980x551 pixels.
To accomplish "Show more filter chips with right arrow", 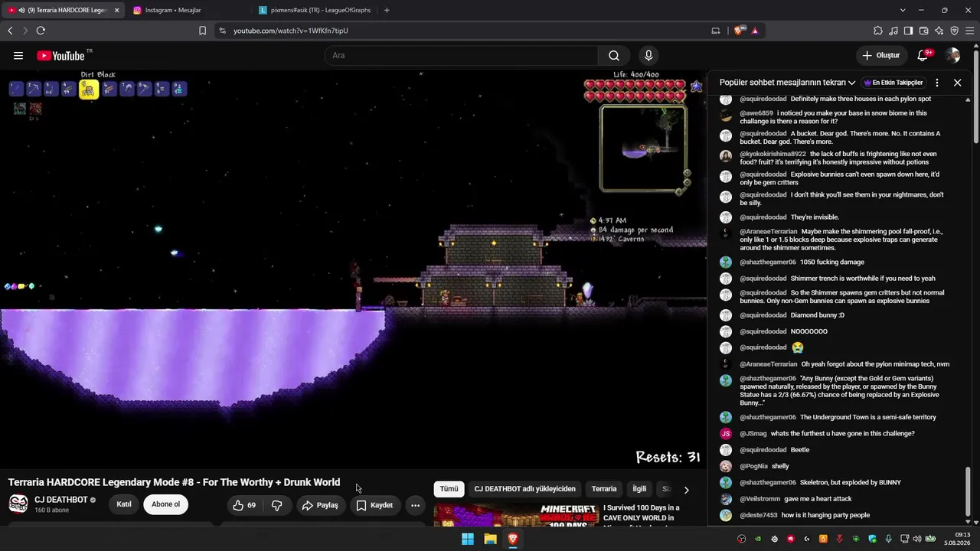I will pos(686,490).
